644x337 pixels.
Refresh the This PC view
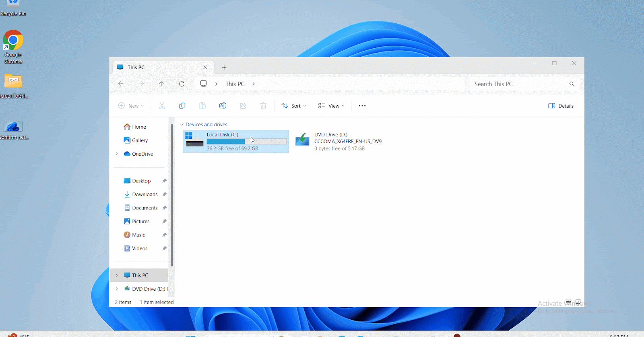182,84
